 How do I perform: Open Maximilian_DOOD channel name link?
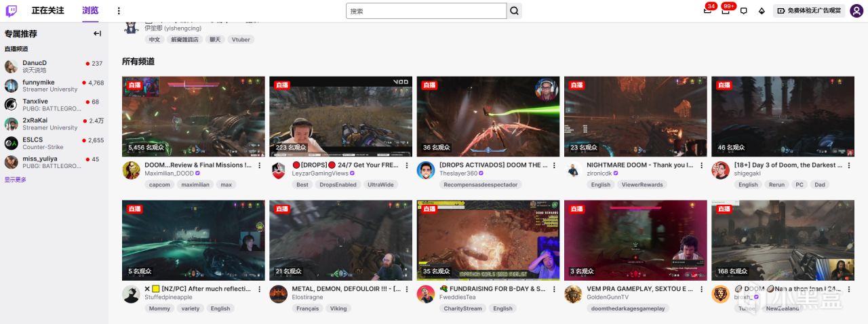point(169,174)
